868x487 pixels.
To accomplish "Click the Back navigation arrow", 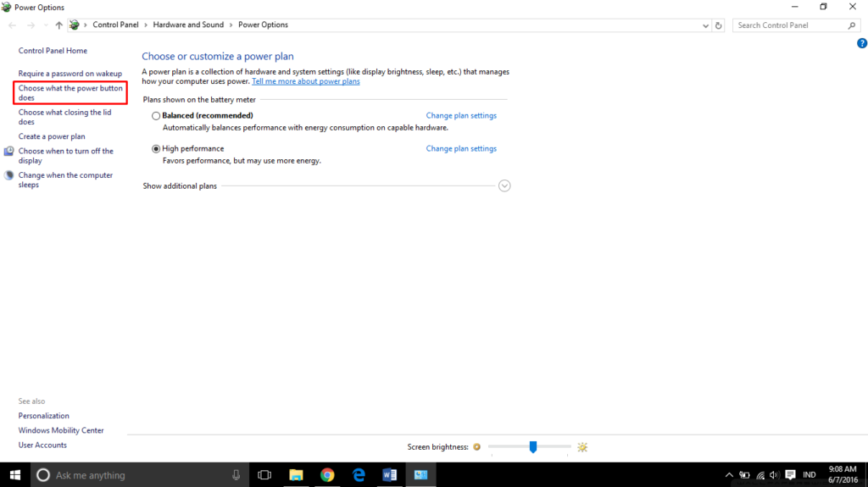I will pyautogui.click(x=12, y=25).
